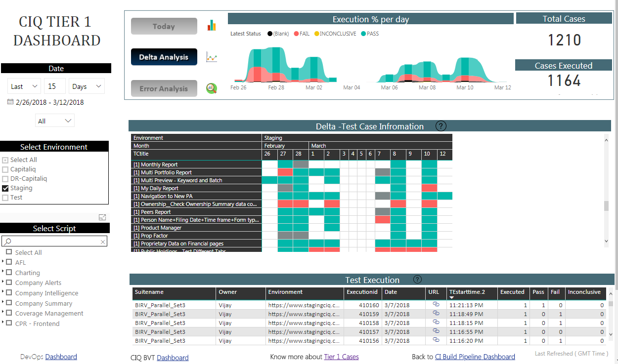618x364 pixels.
Task: Expand the Company Intelligence tree node
Action: click(x=3, y=292)
